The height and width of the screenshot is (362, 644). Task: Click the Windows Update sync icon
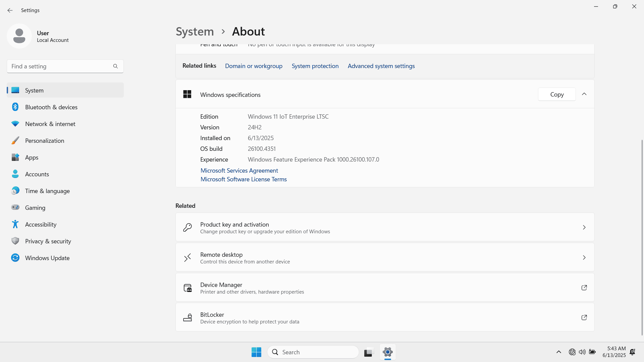point(15,258)
